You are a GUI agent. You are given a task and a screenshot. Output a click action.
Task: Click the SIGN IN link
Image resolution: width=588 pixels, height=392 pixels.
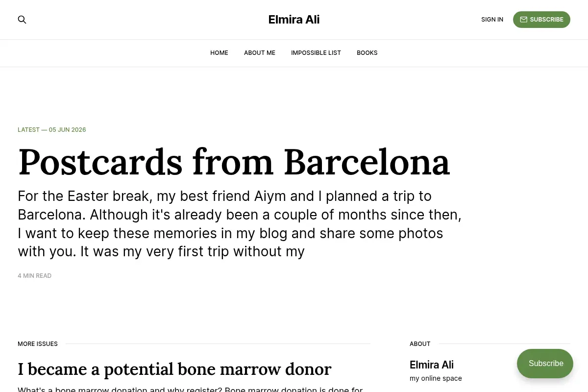tap(492, 20)
